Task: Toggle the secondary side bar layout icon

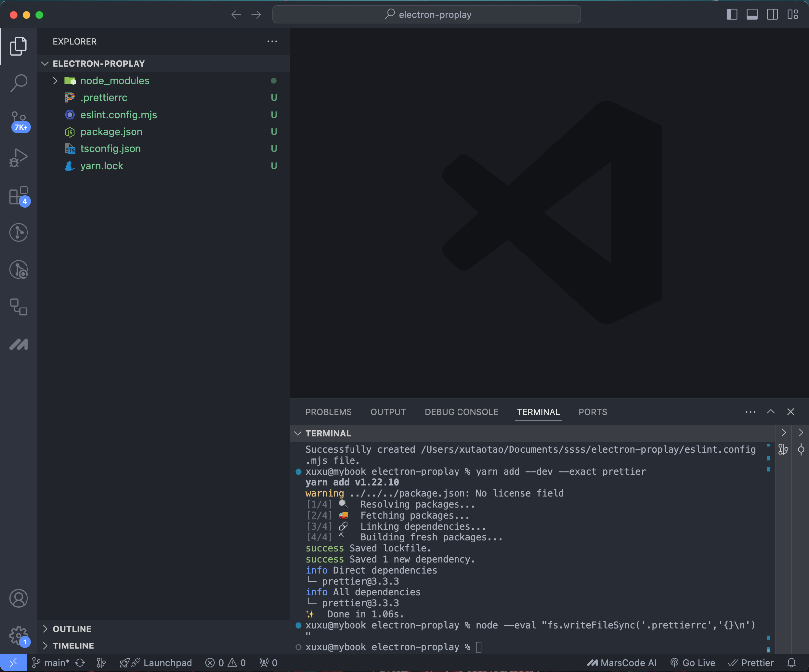Action: pyautogui.click(x=772, y=15)
